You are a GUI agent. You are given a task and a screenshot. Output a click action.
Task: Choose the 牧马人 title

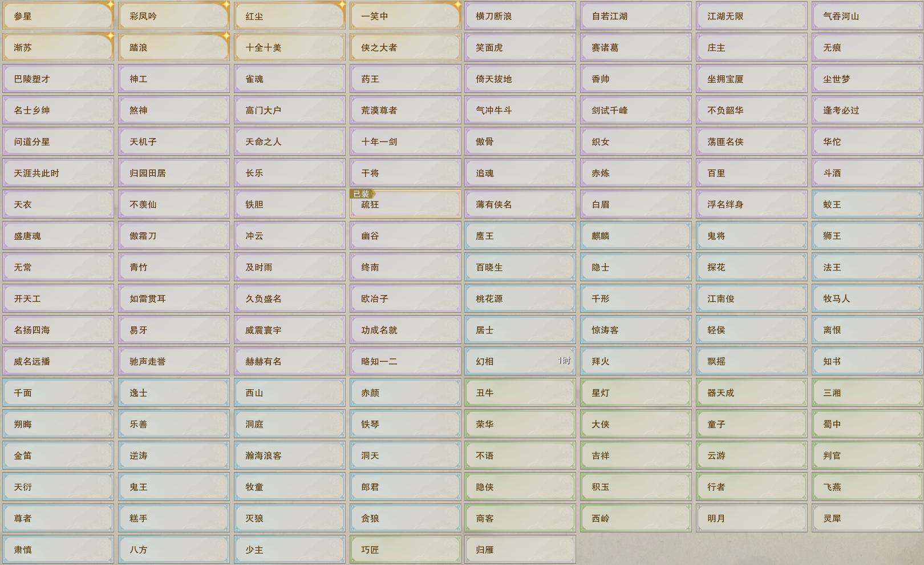[867, 298]
